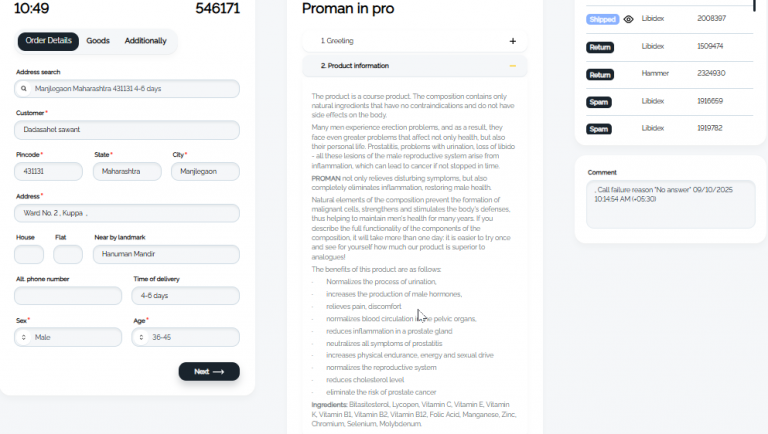
Task: Click the Spam badge for order 1919782
Action: click(599, 129)
